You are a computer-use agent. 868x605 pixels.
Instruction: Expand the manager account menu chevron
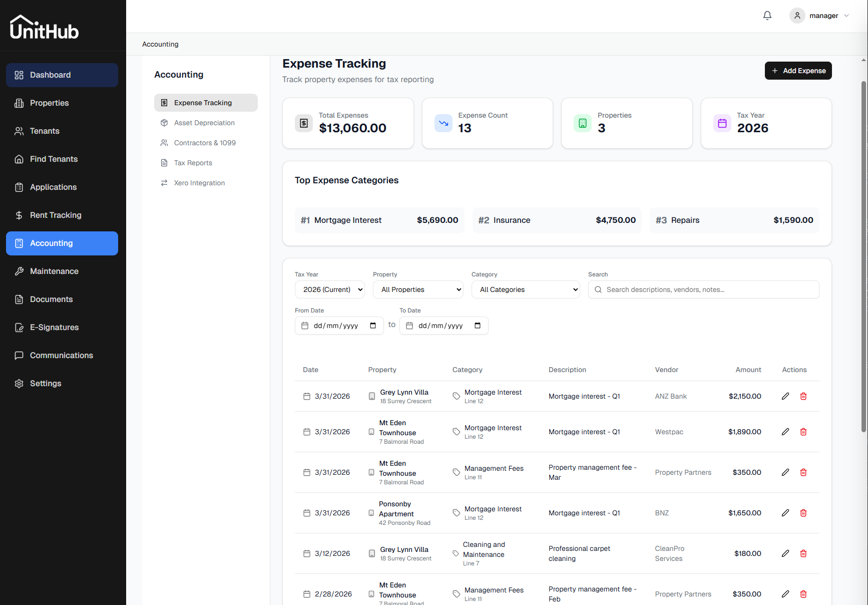point(846,16)
